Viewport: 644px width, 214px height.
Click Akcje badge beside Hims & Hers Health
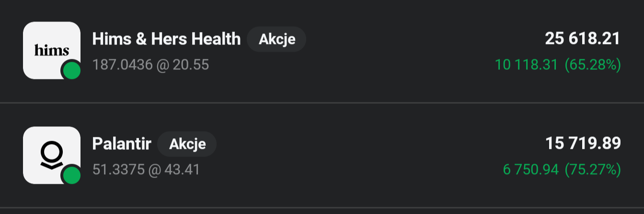coord(276,39)
